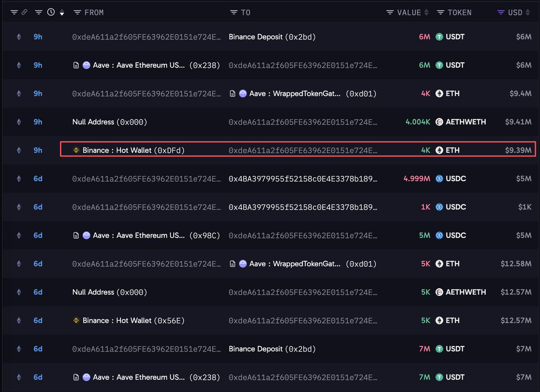Screen dimensions: 540x392
Task: Click the chain link icon in the table header
Action: tap(24, 13)
